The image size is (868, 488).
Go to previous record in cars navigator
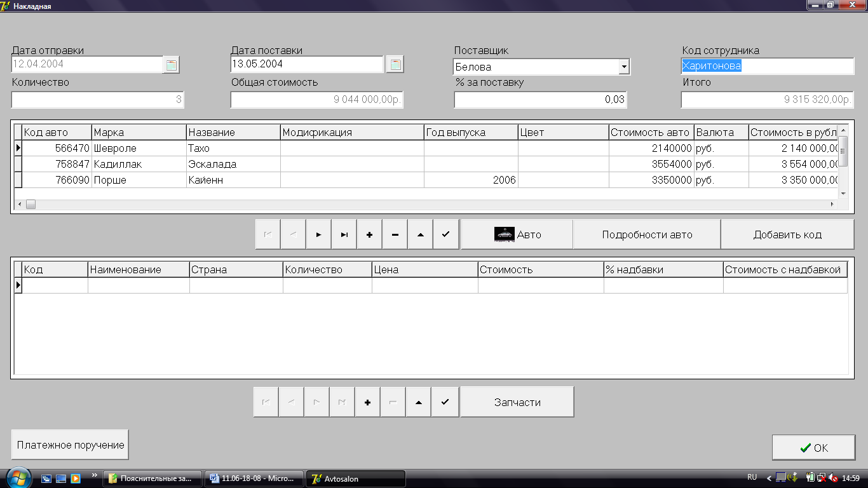coord(293,234)
